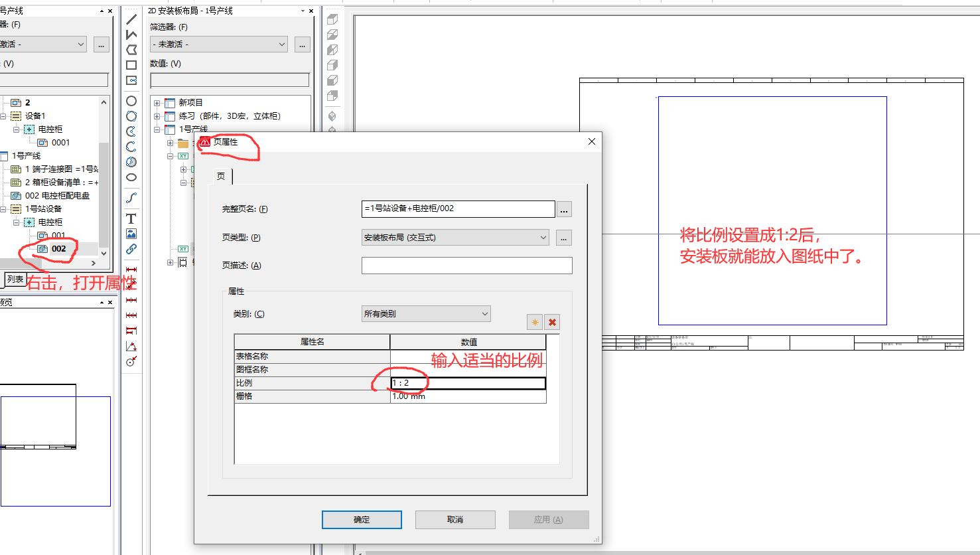The width and height of the screenshot is (980, 555).
Task: Select the Line drawing tool
Action: coord(131,19)
